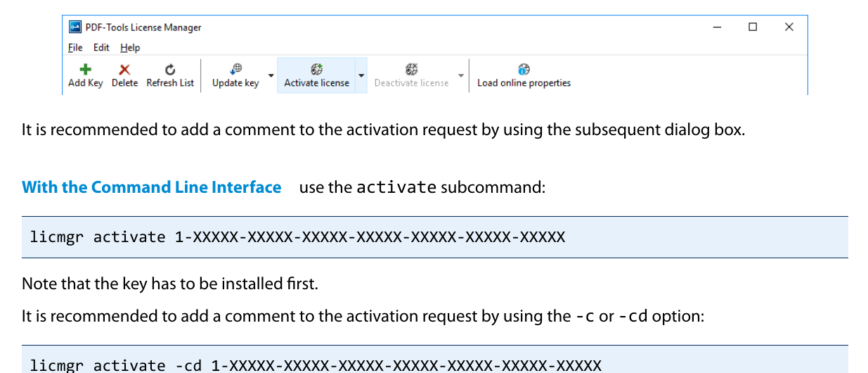868x373 pixels.
Task: Open the File menu
Action: pos(75,47)
